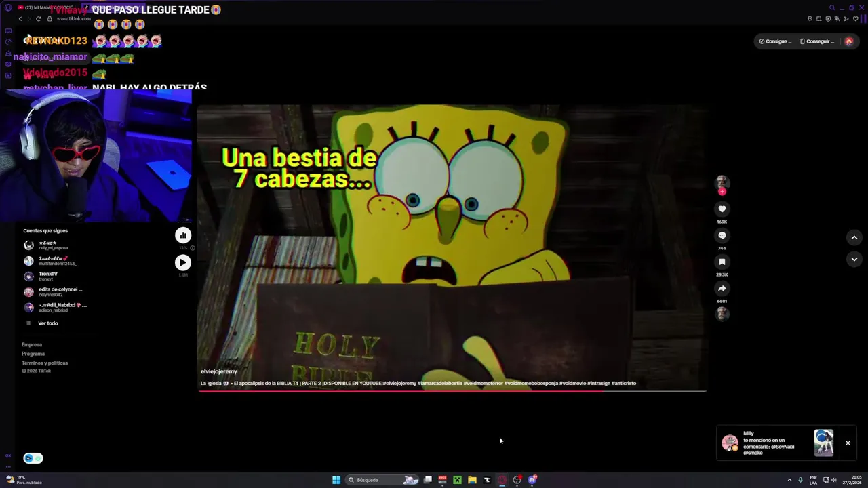
Task: Click the round play button in sidebar
Action: 183,262
